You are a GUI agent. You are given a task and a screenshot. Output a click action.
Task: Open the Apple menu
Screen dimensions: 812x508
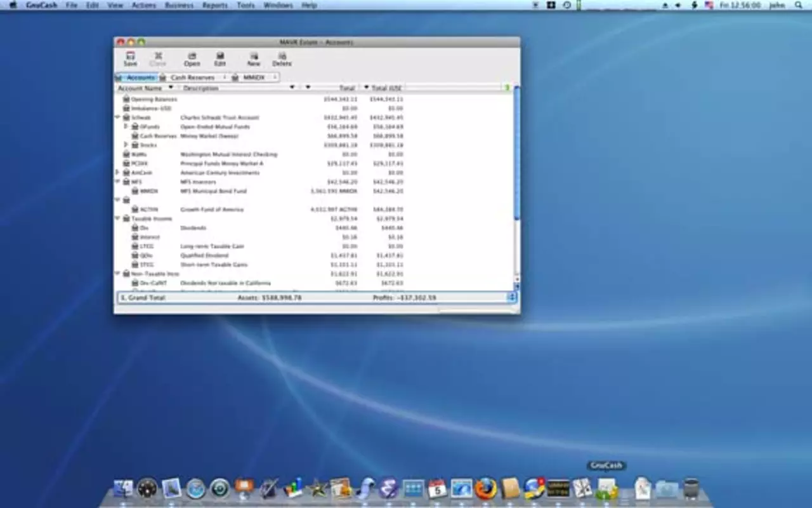pyautogui.click(x=13, y=5)
